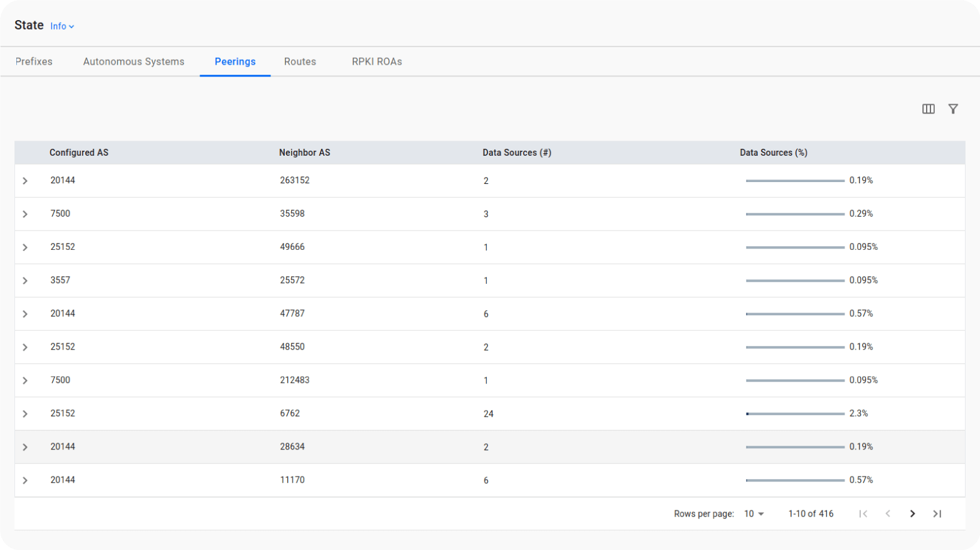This screenshot has height=550, width=980.
Task: Click the 2.3% data sources progress bar
Action: pyautogui.click(x=795, y=414)
